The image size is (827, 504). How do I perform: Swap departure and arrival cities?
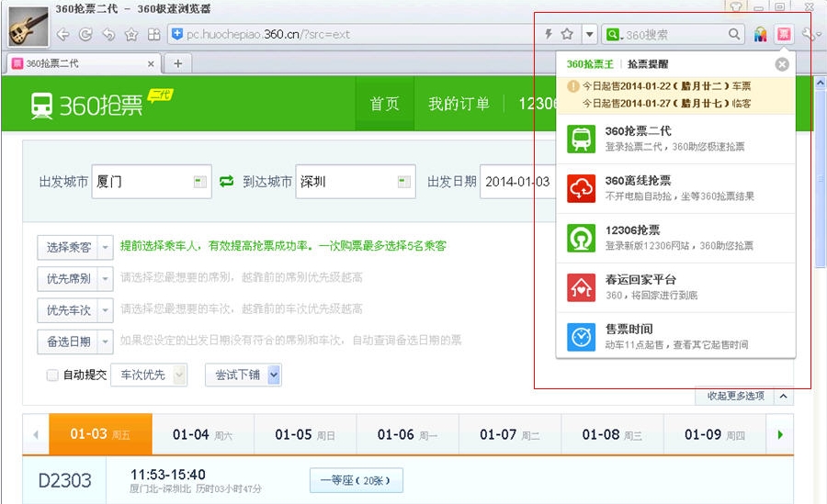point(227,182)
